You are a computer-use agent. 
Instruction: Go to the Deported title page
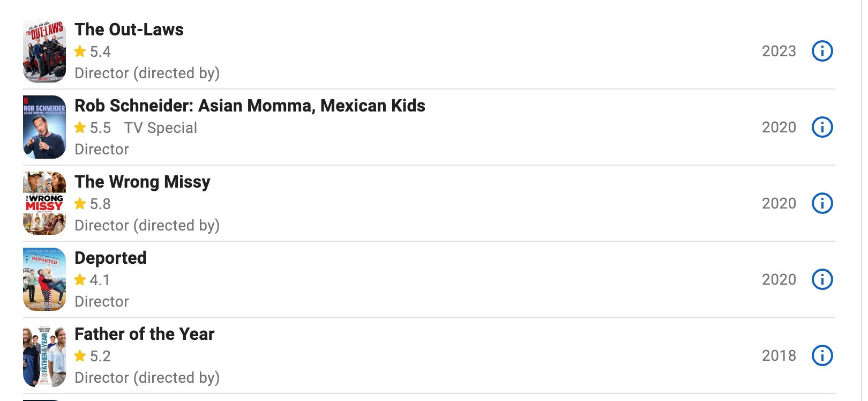pyautogui.click(x=110, y=258)
